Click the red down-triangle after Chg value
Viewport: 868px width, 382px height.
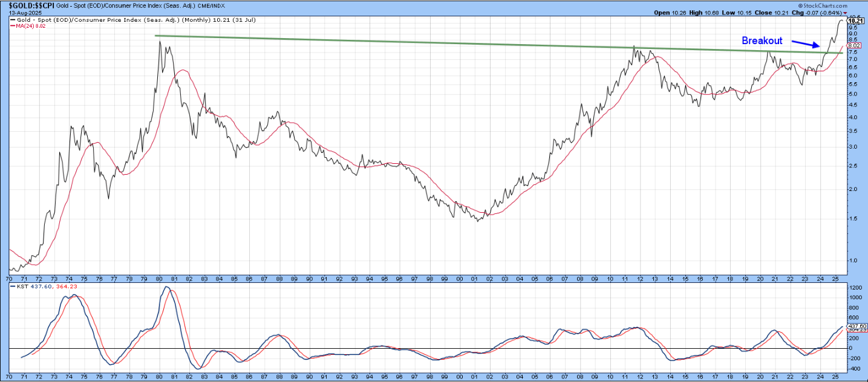coord(846,12)
